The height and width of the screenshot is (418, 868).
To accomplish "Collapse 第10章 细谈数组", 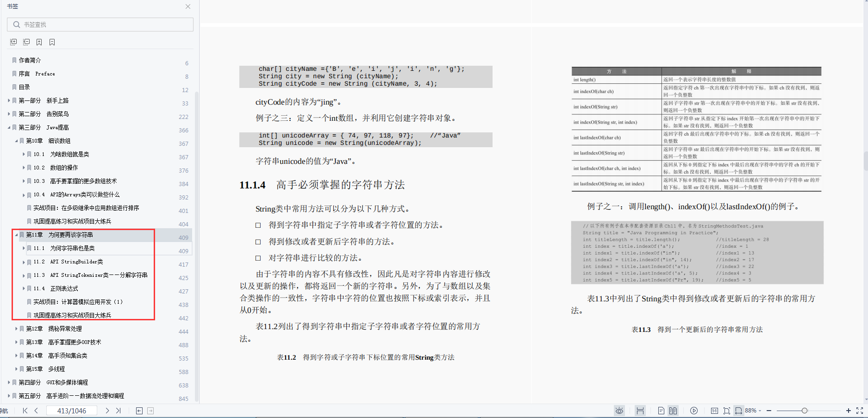I will (x=16, y=141).
